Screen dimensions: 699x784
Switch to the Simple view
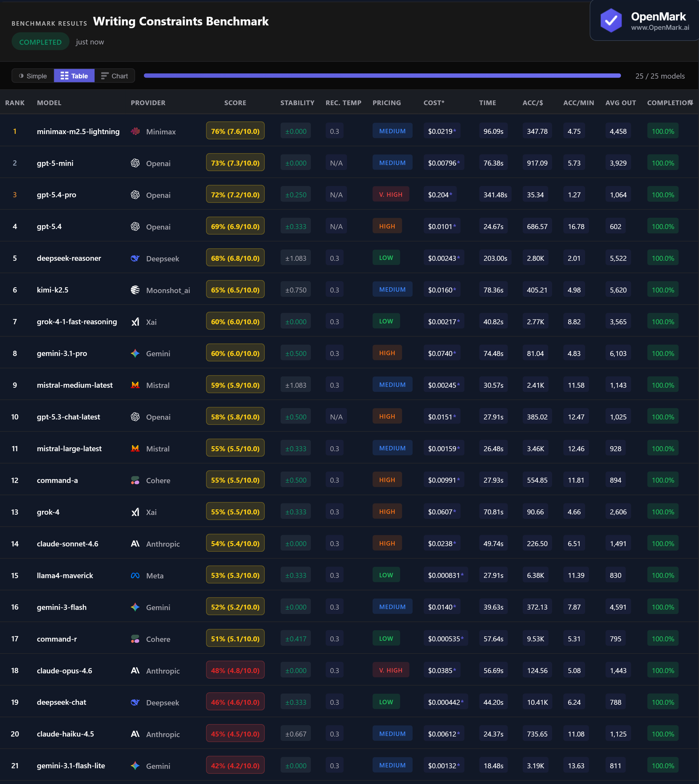coord(33,76)
